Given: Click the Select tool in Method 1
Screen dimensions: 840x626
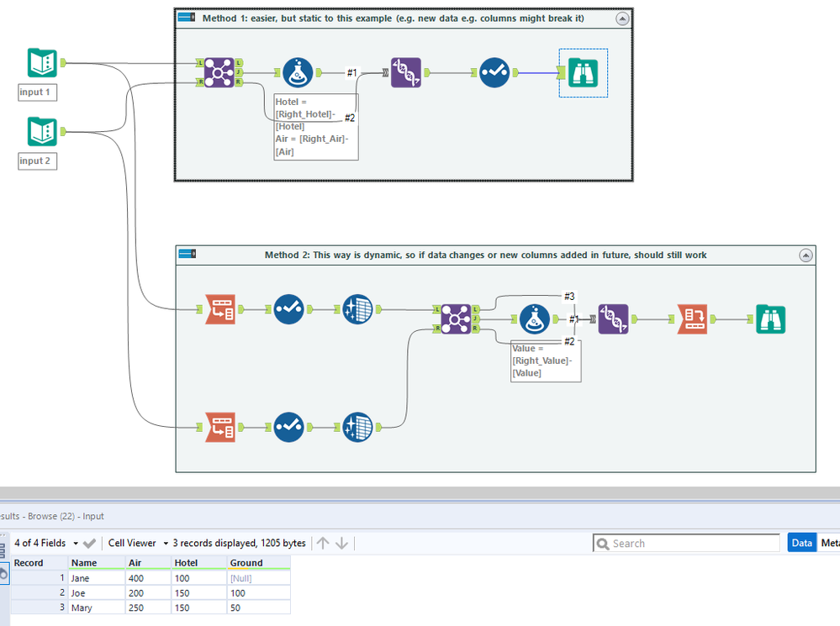Looking at the screenshot, I should (494, 72).
